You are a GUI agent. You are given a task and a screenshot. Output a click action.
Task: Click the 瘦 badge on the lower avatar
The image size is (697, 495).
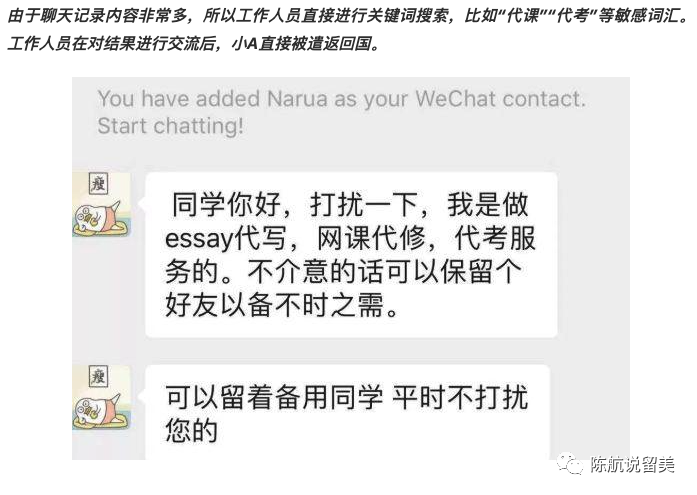pos(98,376)
